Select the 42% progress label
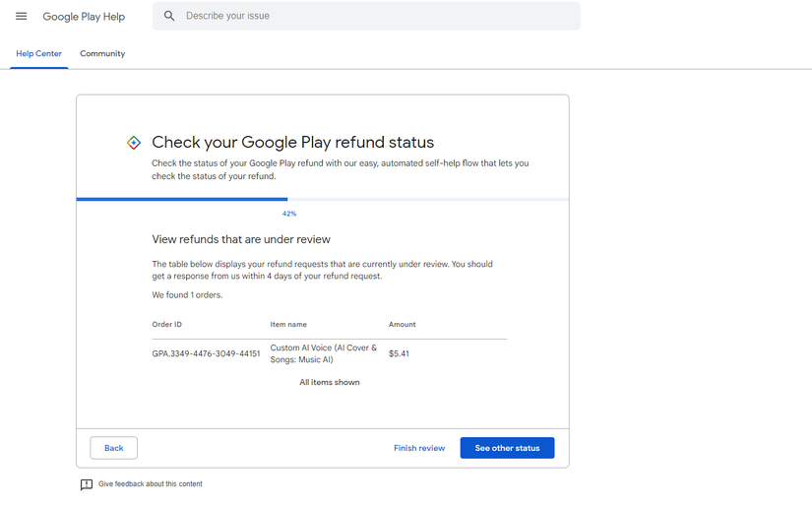The image size is (812, 506). [289, 214]
